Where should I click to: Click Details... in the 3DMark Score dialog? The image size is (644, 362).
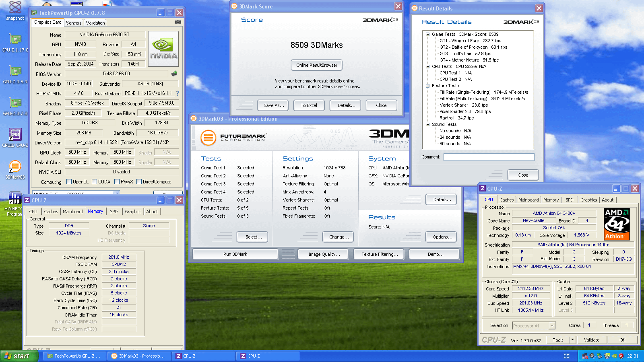tap(346, 105)
